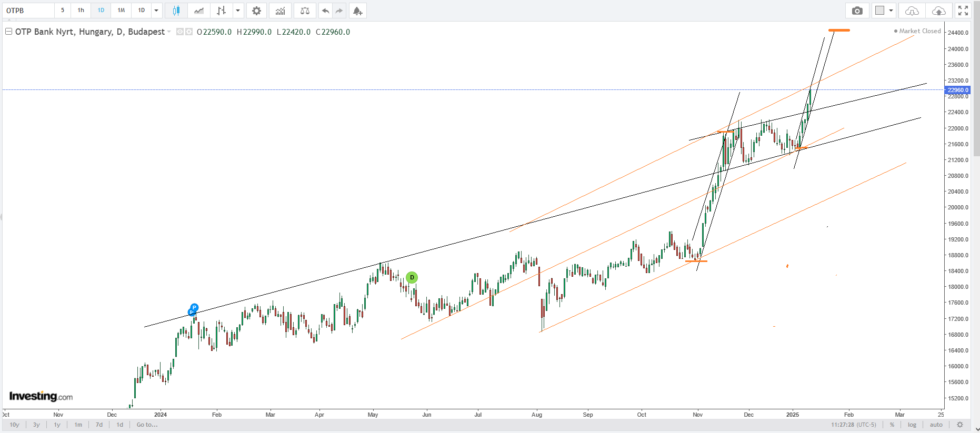
Task: Zoom the chart to 3y range
Action: (x=36, y=425)
